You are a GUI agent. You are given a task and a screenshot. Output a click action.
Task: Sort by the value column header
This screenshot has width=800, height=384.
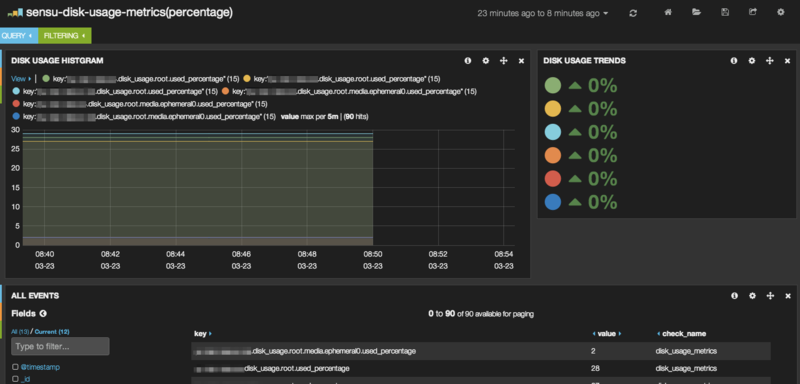pos(607,334)
